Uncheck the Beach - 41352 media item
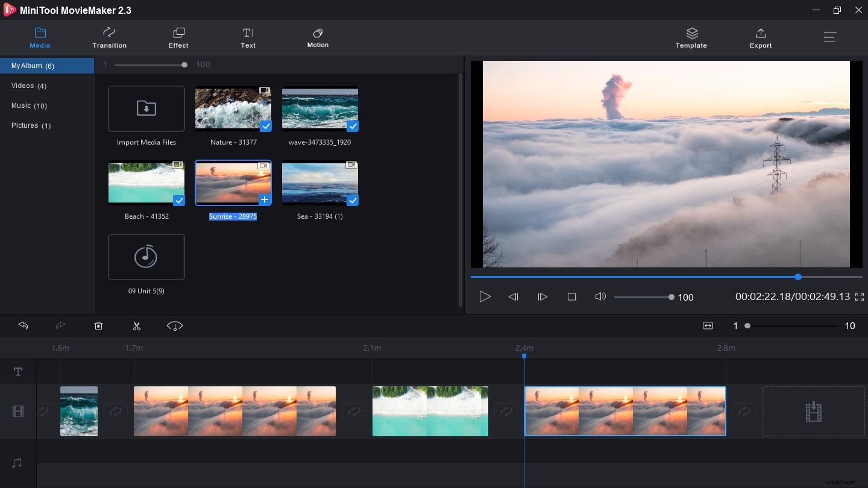 (178, 201)
